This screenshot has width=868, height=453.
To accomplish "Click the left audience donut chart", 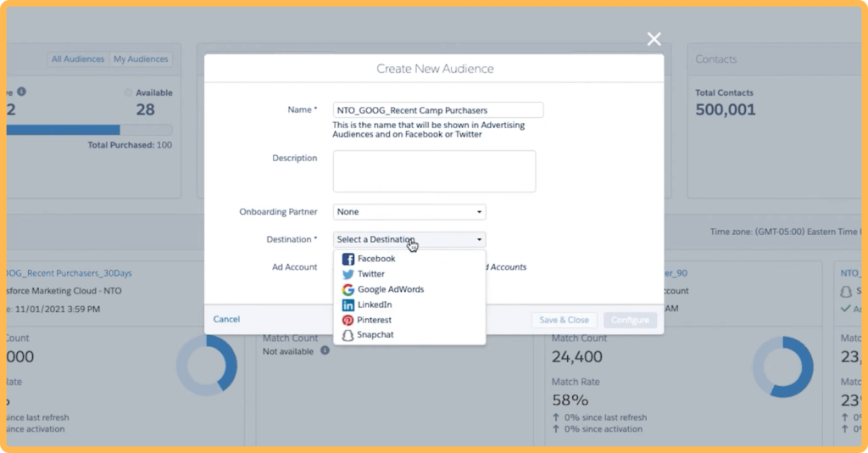I will pyautogui.click(x=207, y=365).
